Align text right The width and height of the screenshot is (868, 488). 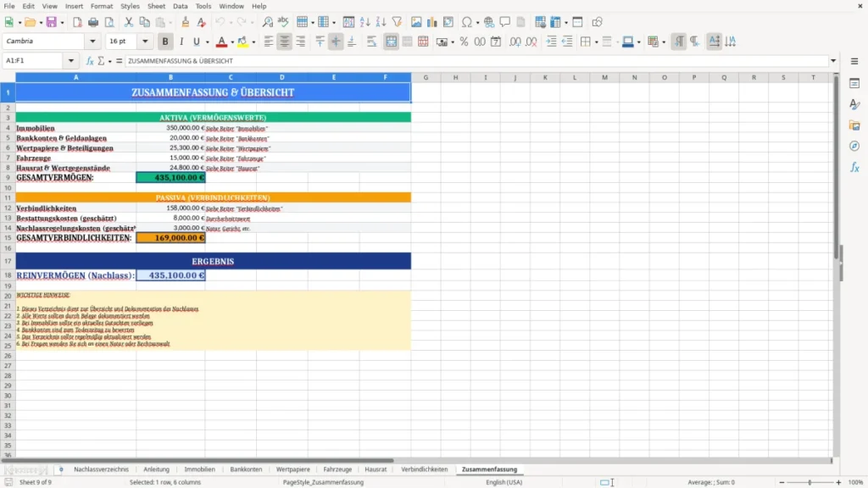coord(301,42)
